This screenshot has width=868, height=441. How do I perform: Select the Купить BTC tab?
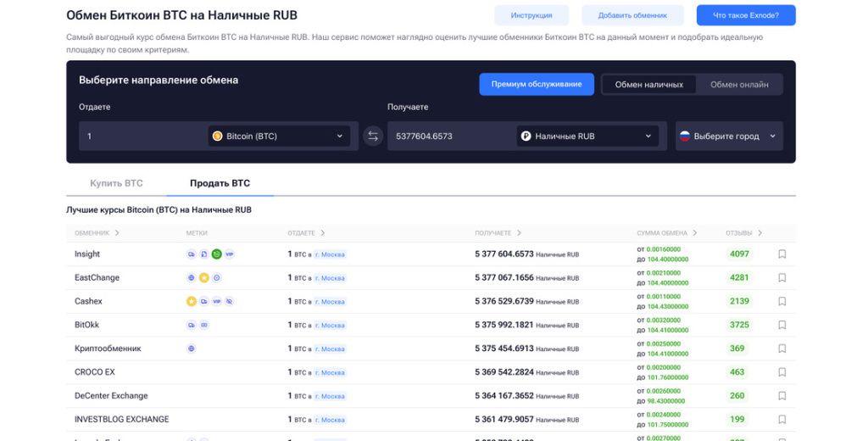click(116, 183)
